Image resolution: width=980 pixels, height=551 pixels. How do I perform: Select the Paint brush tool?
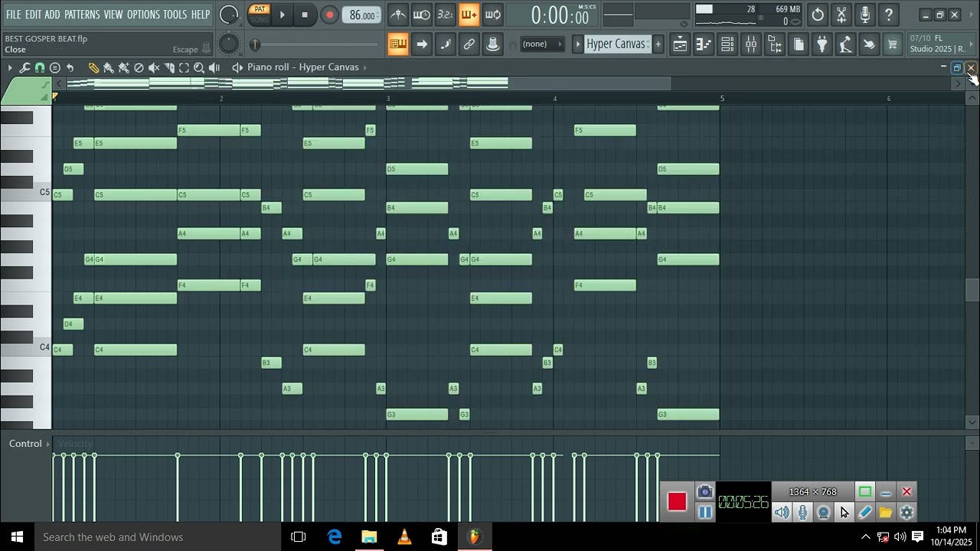pos(109,67)
